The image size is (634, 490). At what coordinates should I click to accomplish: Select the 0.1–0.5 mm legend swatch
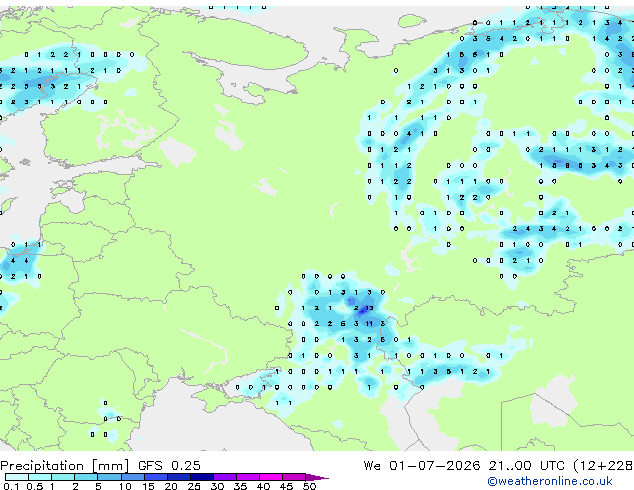pos(17,477)
